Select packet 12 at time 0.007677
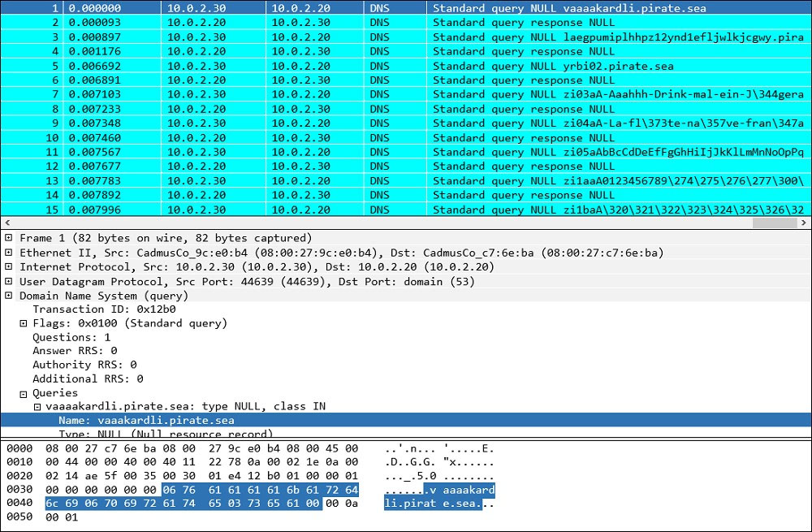The image size is (812, 532). (406, 167)
